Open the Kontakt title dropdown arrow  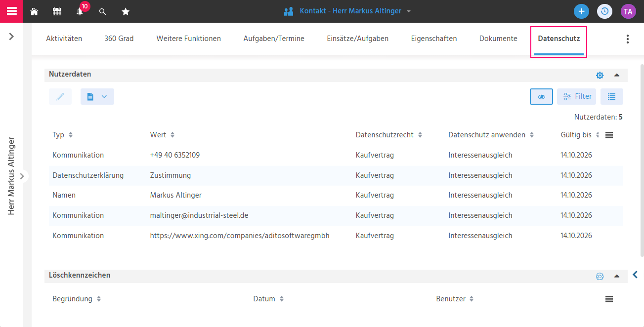[409, 11]
